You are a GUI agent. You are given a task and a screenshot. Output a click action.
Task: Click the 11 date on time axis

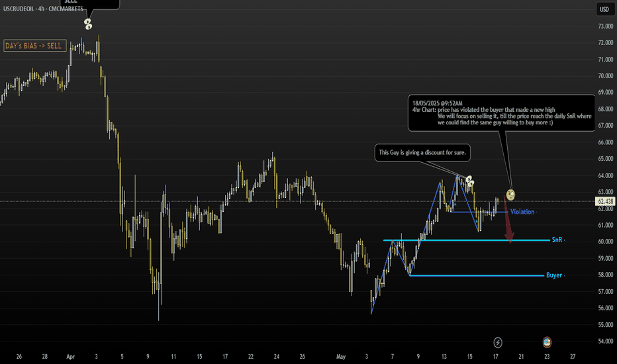tap(173, 357)
